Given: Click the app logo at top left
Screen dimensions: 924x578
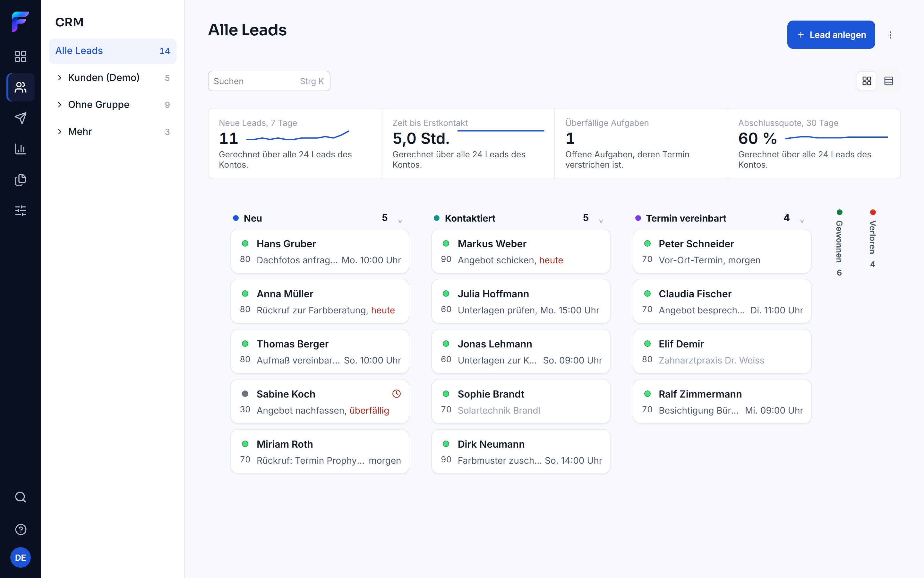Looking at the screenshot, I should tap(20, 22).
